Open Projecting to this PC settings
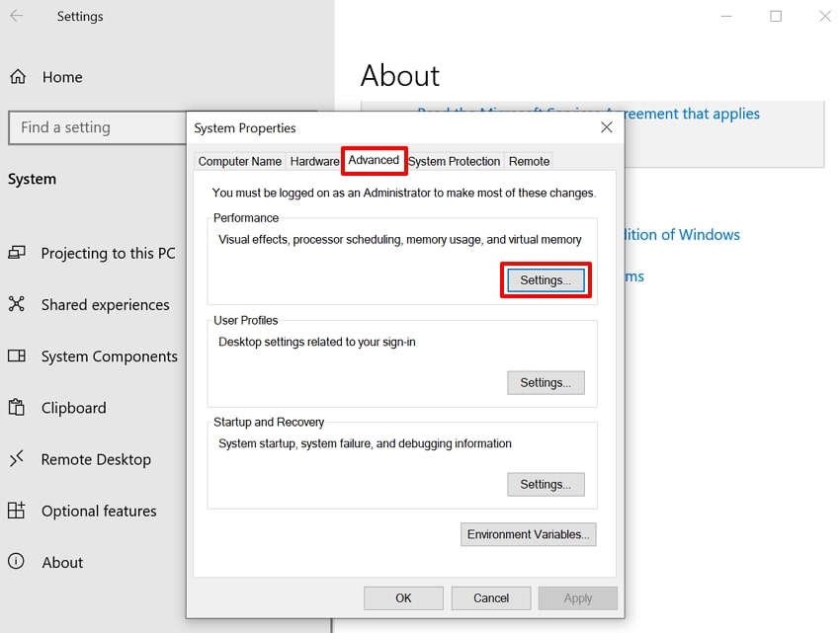Viewport: 840px width, 633px height. [16, 253]
